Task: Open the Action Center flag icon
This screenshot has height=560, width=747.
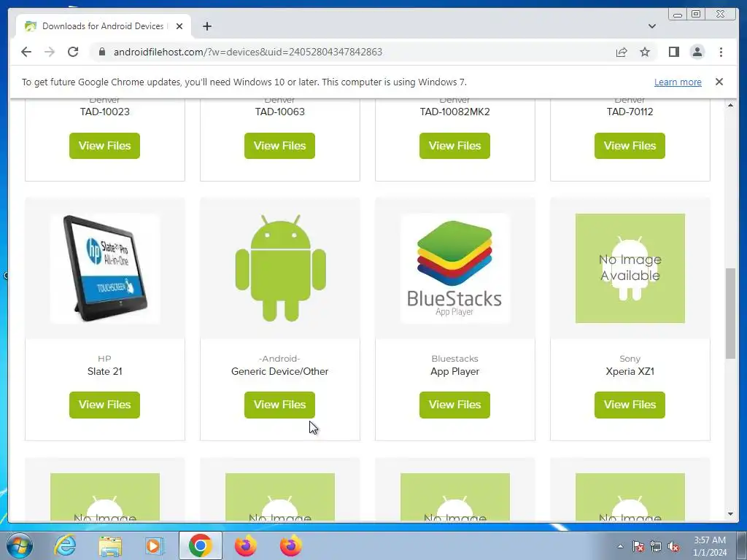Action: pos(638,546)
